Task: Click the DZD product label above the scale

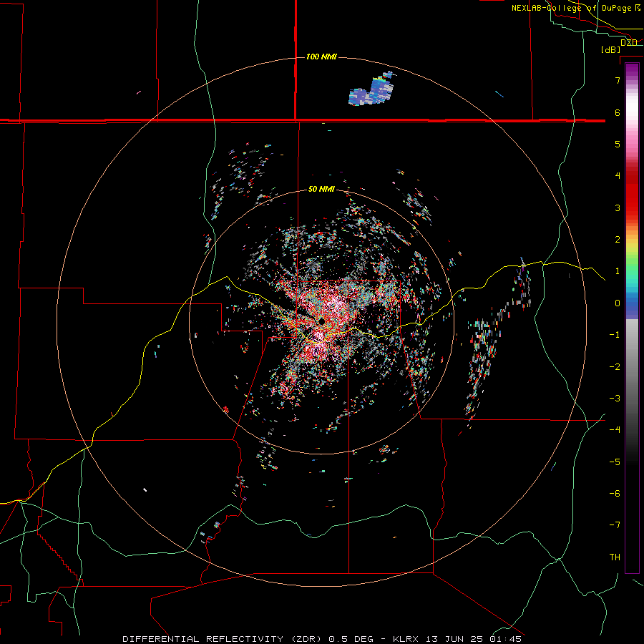Action: click(x=629, y=43)
